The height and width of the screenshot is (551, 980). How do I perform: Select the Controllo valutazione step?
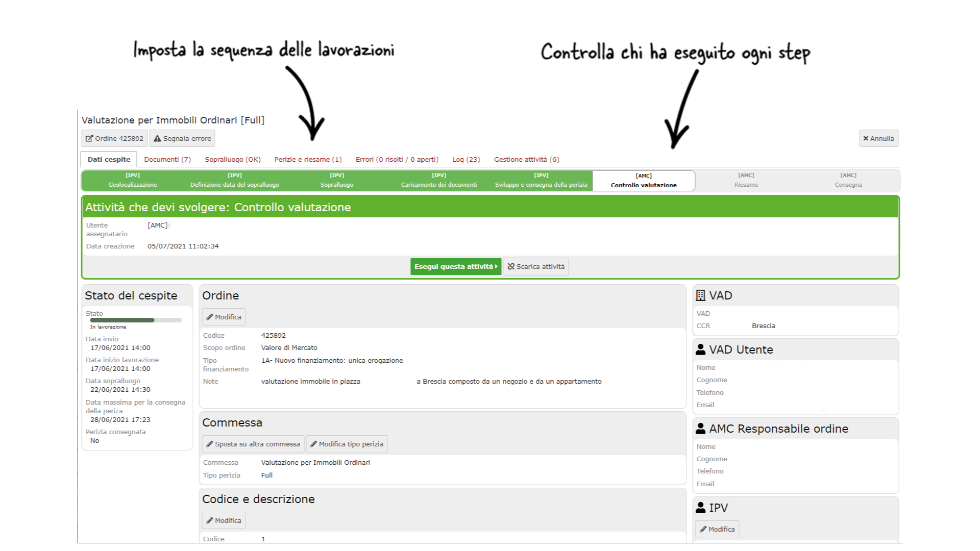coord(644,181)
